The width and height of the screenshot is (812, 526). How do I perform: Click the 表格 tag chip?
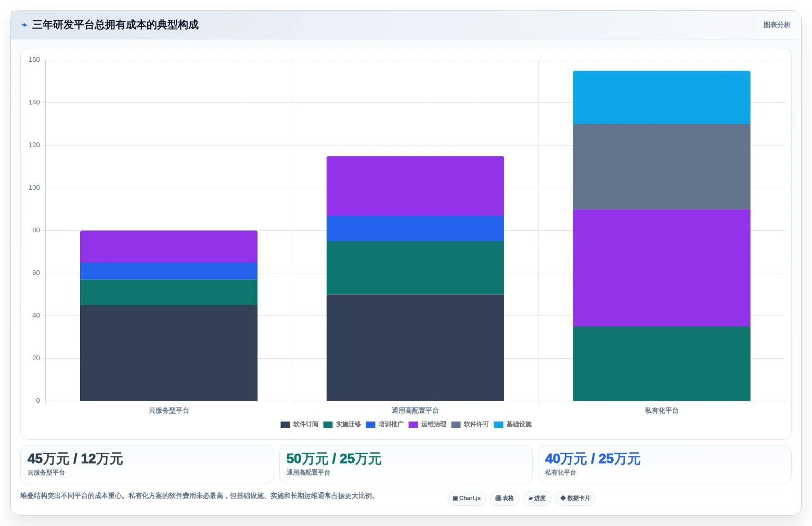point(505,498)
